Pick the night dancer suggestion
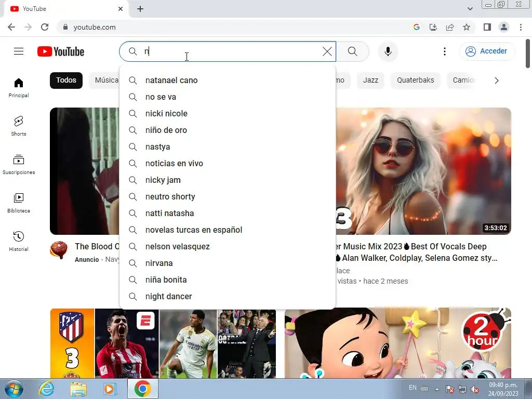The height and width of the screenshot is (399, 532). tap(228, 297)
